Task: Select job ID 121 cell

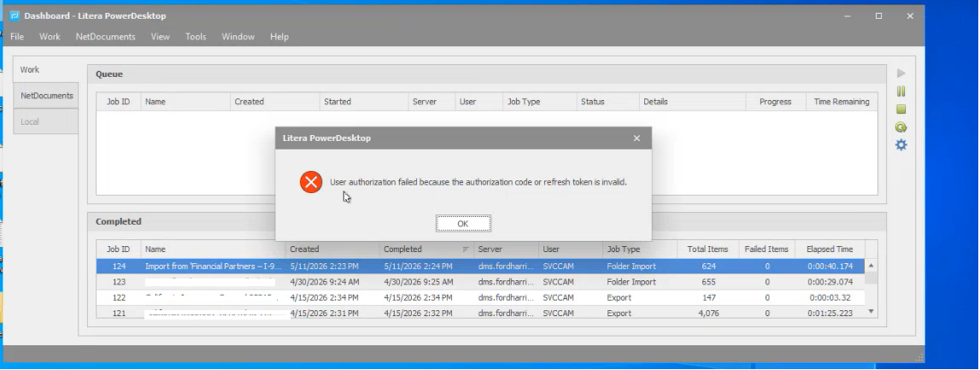Action: point(119,313)
